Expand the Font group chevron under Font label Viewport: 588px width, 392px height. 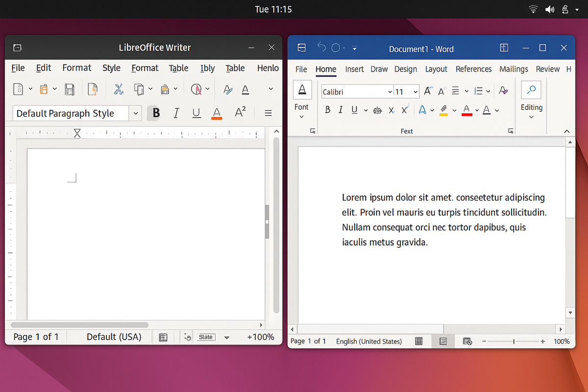pyautogui.click(x=301, y=117)
